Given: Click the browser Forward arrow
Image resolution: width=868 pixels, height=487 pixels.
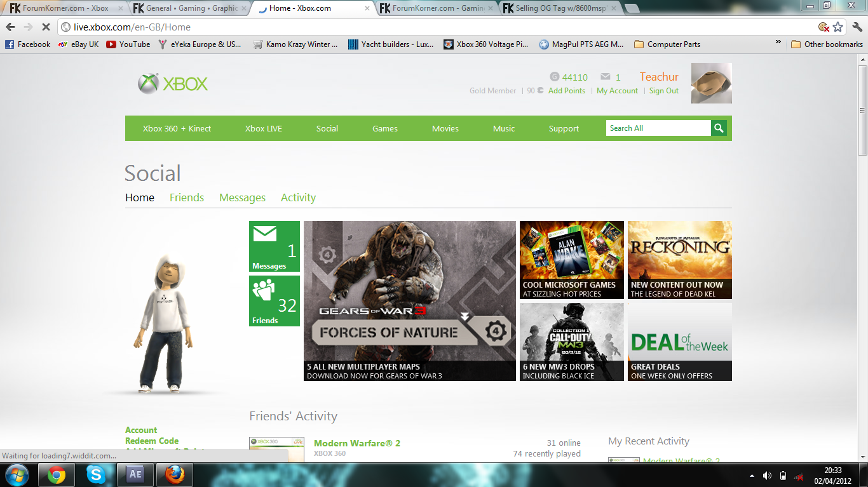Looking at the screenshot, I should tap(28, 27).
